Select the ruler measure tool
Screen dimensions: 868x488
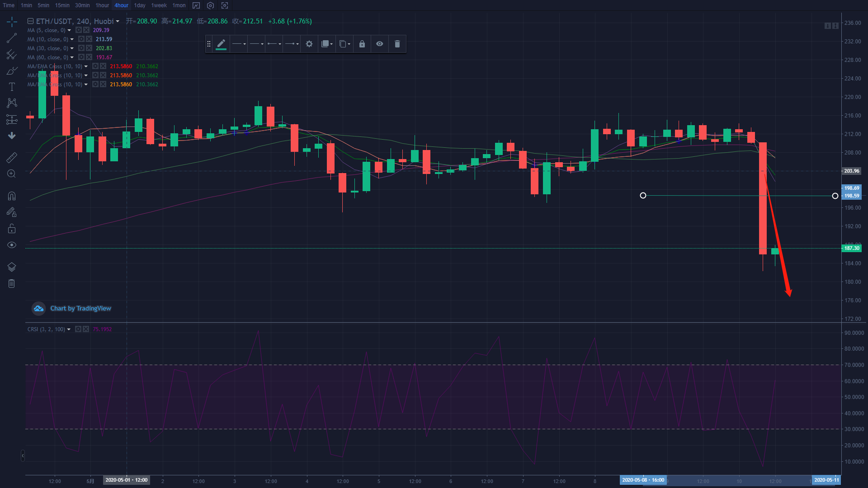pos(12,157)
